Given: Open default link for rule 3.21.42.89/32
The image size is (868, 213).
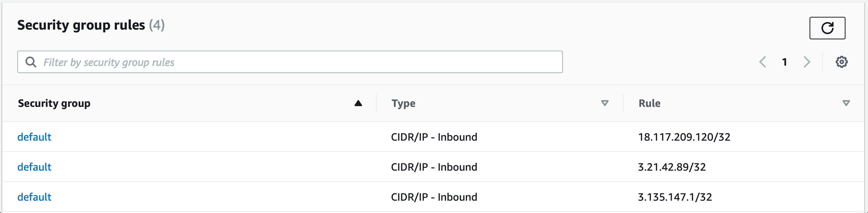Looking at the screenshot, I should (x=34, y=167).
